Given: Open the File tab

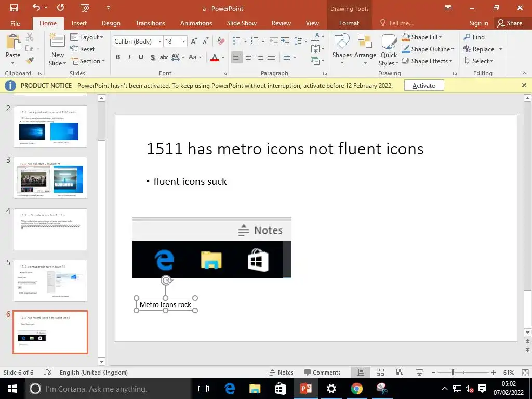Looking at the screenshot, I should point(15,23).
